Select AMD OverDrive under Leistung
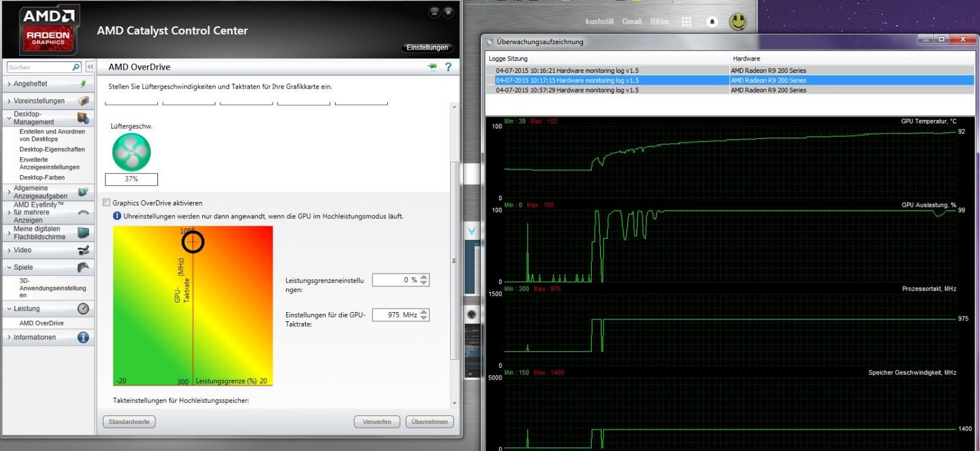The height and width of the screenshot is (451, 980). [x=42, y=323]
